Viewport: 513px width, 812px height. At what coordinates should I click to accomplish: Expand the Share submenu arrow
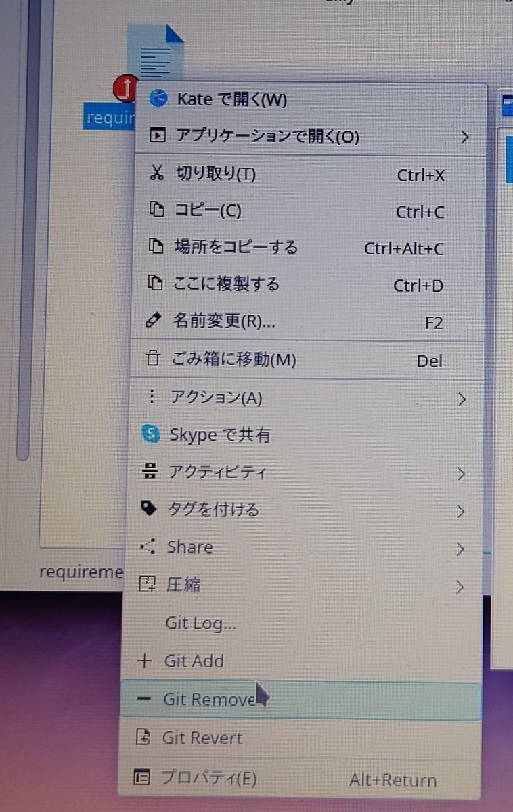coord(460,549)
